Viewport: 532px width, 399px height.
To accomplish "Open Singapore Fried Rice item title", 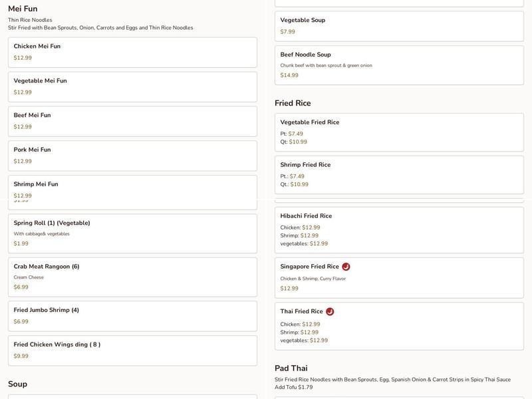I will tap(309, 267).
